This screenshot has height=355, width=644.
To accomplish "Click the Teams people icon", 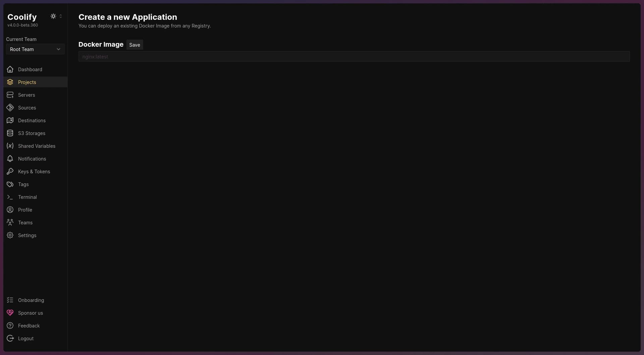I will coord(10,222).
